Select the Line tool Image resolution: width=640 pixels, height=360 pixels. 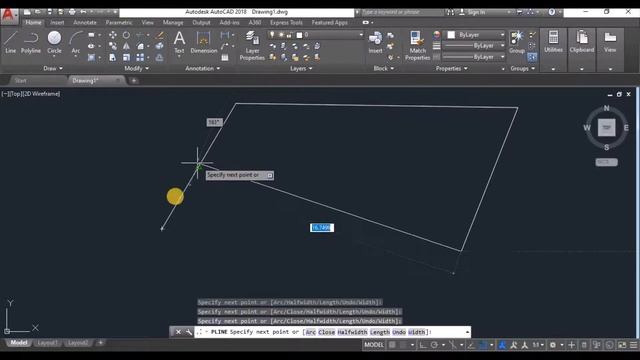pos(11,42)
